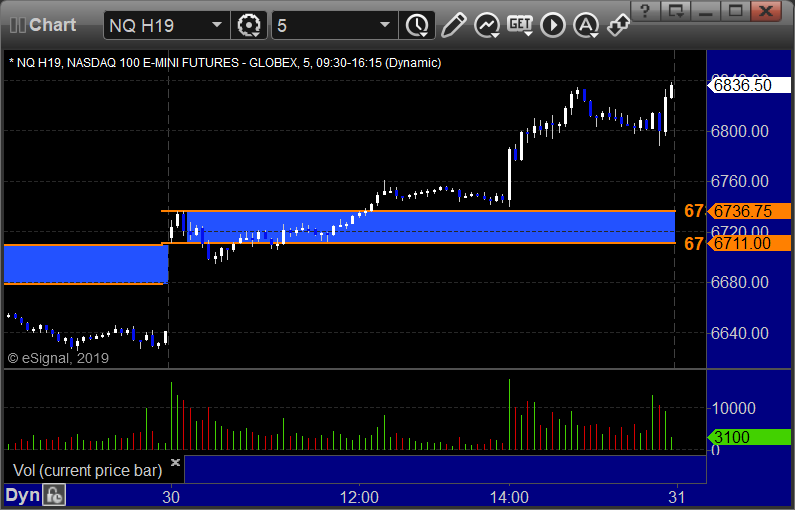Toggle the scale lock icon beside Dyn
Screen dimensions: 795x510
[x=54, y=495]
